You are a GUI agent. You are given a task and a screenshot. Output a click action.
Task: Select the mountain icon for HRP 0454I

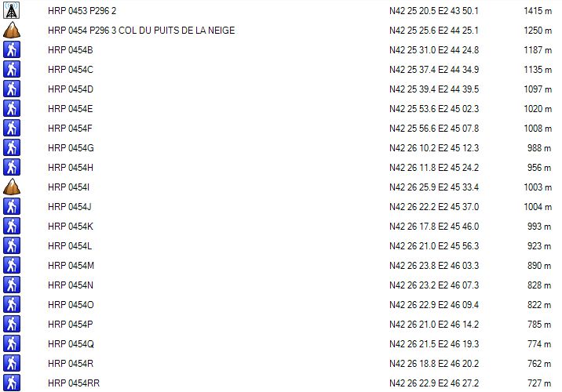12,187
